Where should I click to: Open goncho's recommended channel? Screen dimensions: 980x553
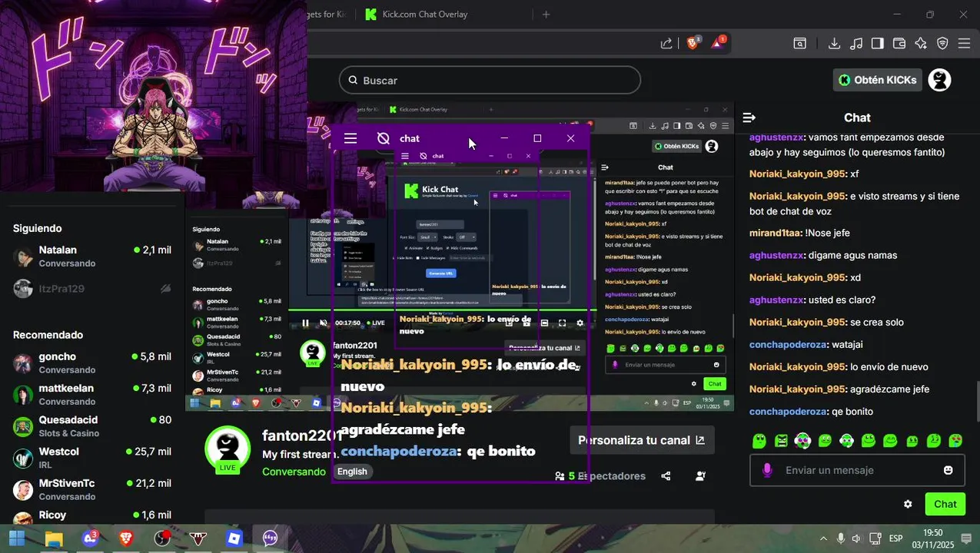tap(92, 363)
